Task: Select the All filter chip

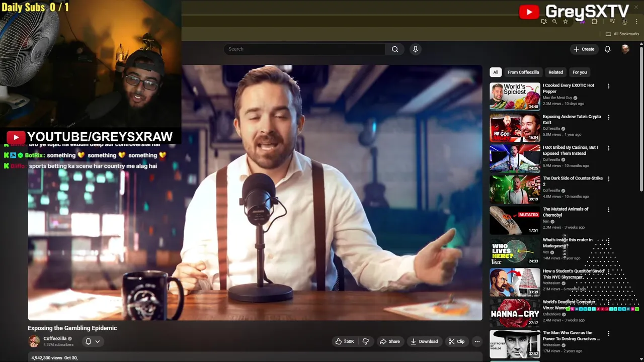Action: tap(496, 72)
